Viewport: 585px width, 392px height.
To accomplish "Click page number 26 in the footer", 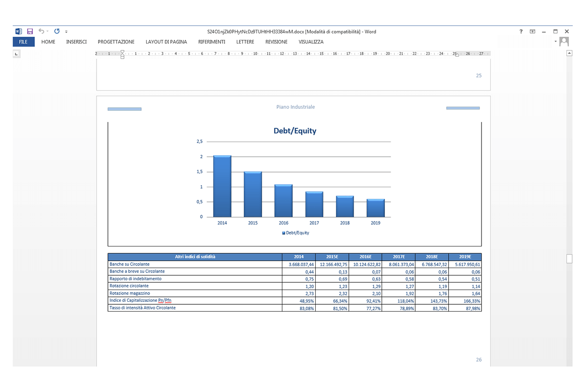I will click(x=479, y=360).
